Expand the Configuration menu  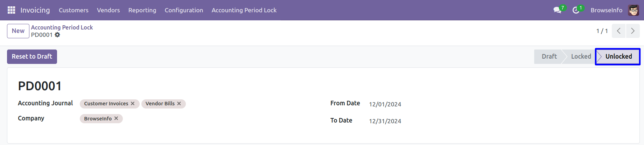[x=184, y=10]
